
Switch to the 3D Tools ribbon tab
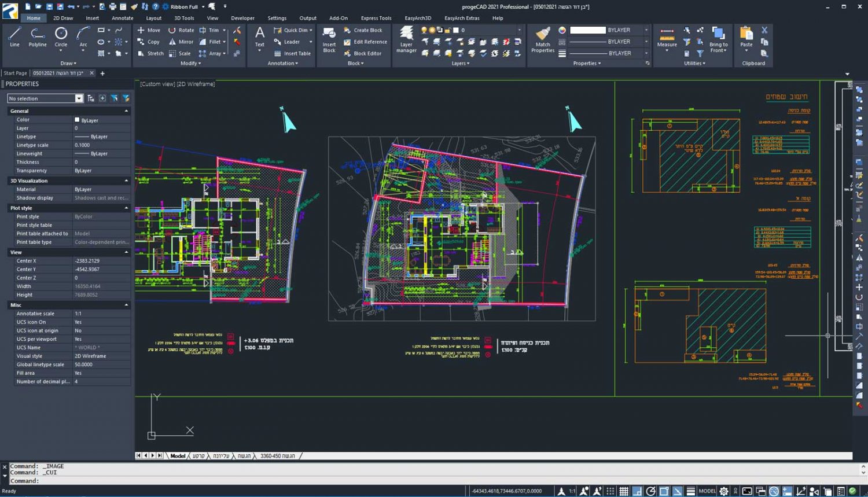[184, 18]
